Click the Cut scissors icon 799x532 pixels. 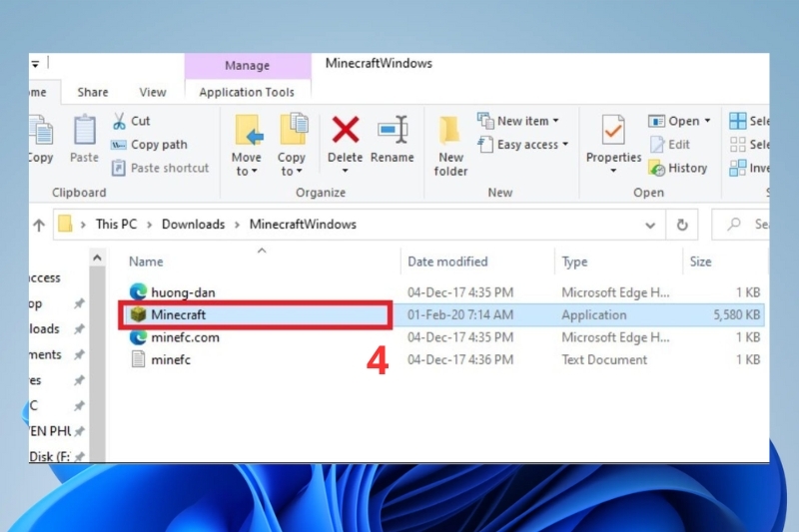tap(119, 121)
